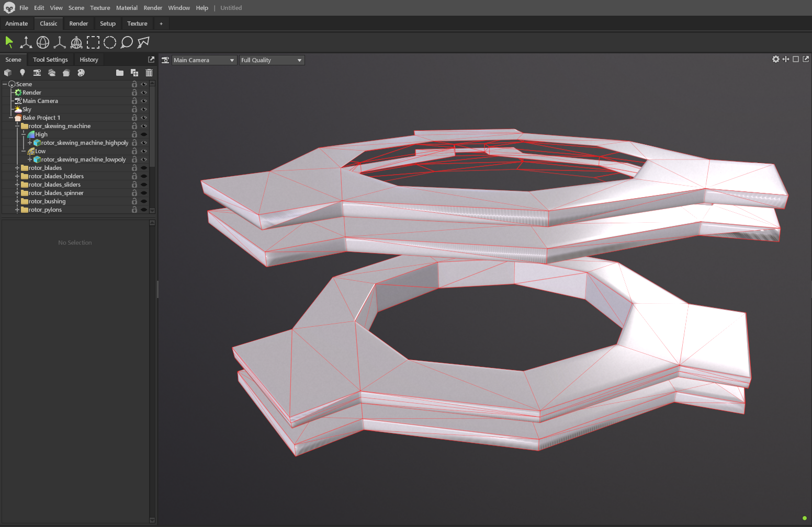
Task: Toggle visibility of the Render object
Action: [144, 93]
